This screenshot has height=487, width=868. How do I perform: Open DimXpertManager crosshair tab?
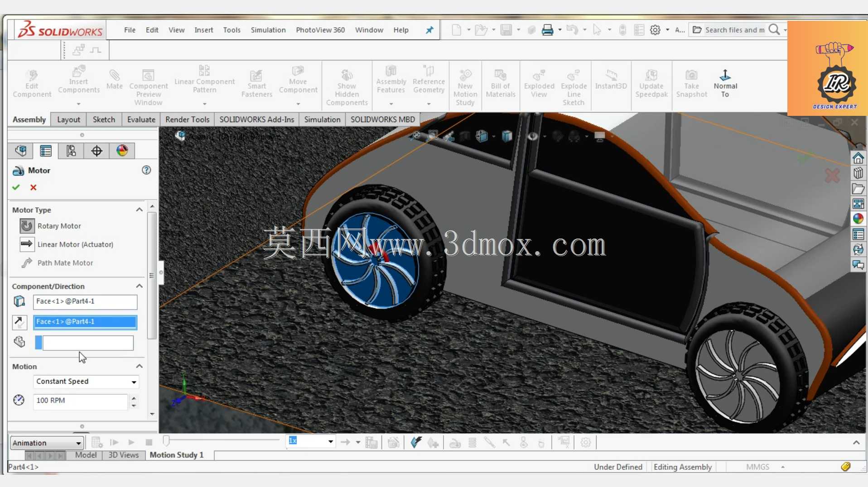(96, 151)
